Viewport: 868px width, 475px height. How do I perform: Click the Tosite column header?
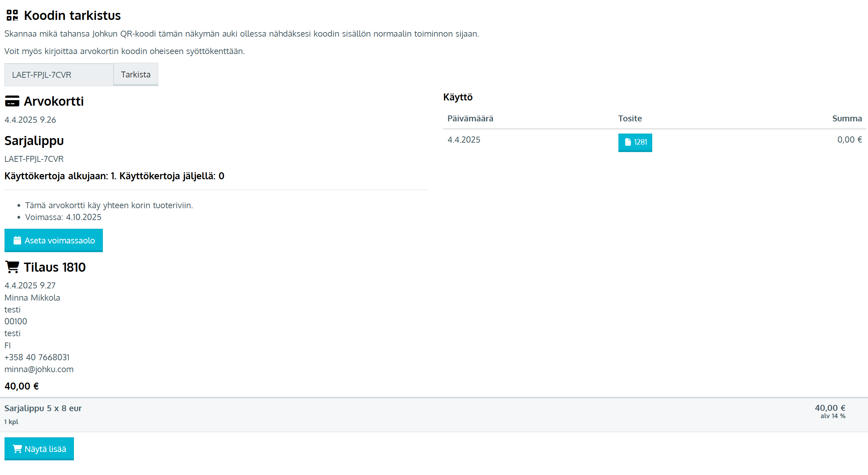tap(630, 119)
